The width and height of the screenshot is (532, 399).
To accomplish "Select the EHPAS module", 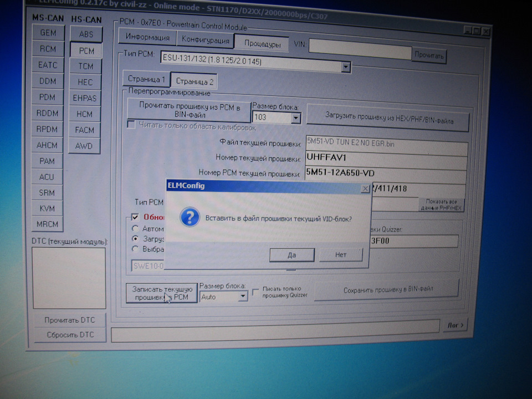I will [x=85, y=99].
